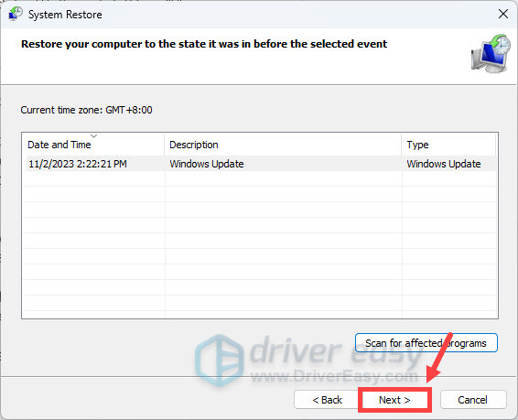This screenshot has width=518, height=420.
Task: Click the System Restore window title text
Action: 65,15
